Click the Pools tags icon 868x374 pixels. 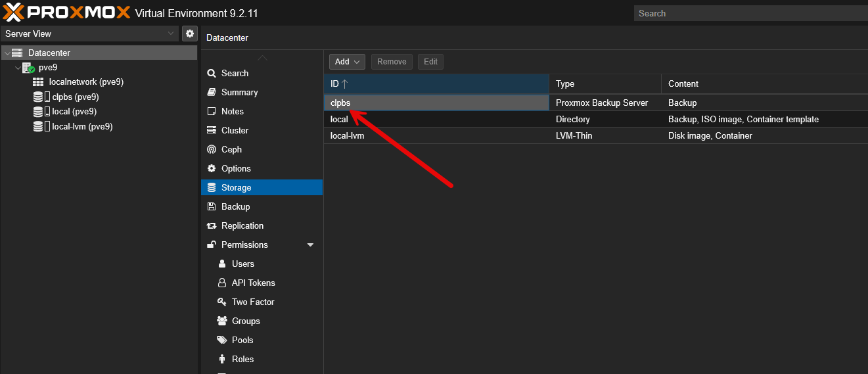pyautogui.click(x=221, y=340)
